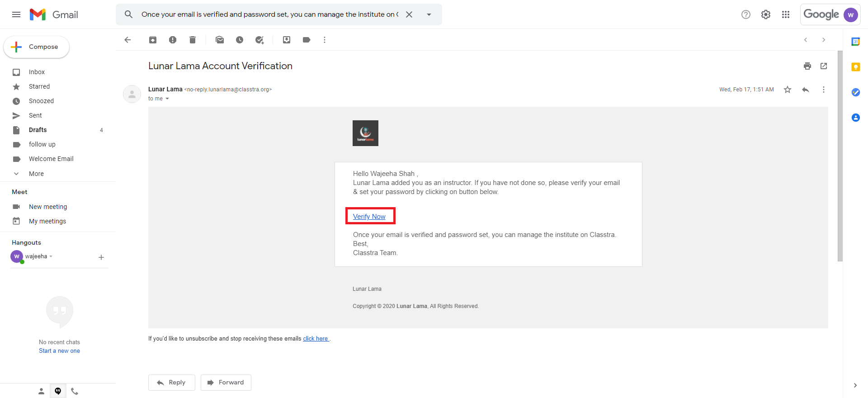
Task: Open toolbar More options menu
Action: 325,40
